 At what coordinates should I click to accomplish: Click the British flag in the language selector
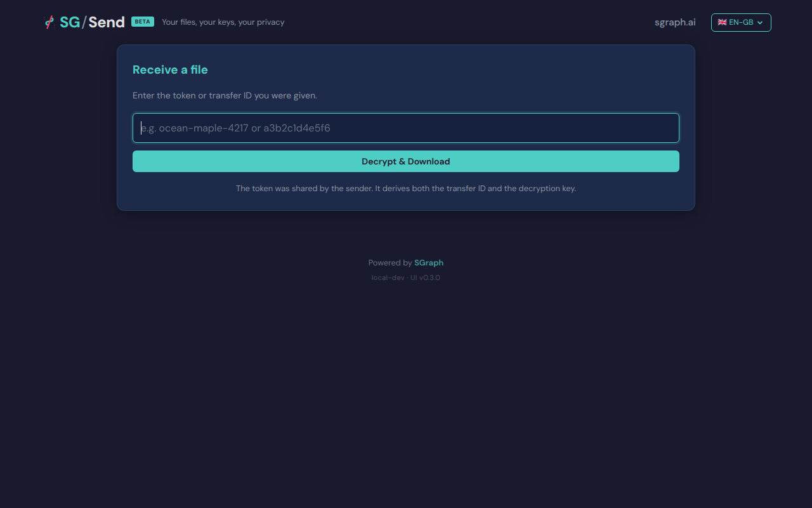(x=722, y=22)
